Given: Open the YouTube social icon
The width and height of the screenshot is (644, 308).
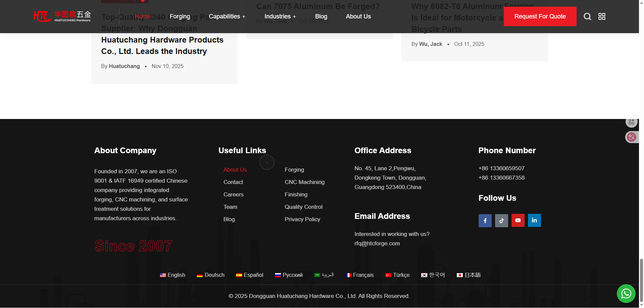Looking at the screenshot, I should point(518,221).
